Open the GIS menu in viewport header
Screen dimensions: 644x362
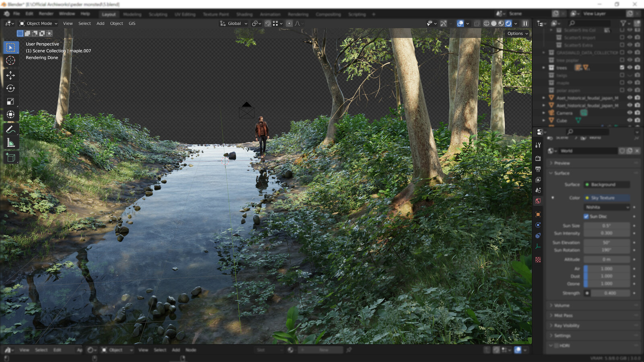pyautogui.click(x=132, y=23)
